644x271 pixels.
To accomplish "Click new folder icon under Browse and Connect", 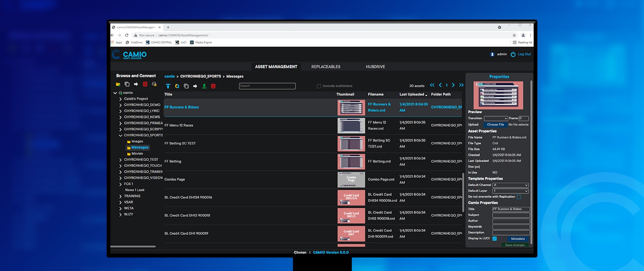I will (x=118, y=84).
